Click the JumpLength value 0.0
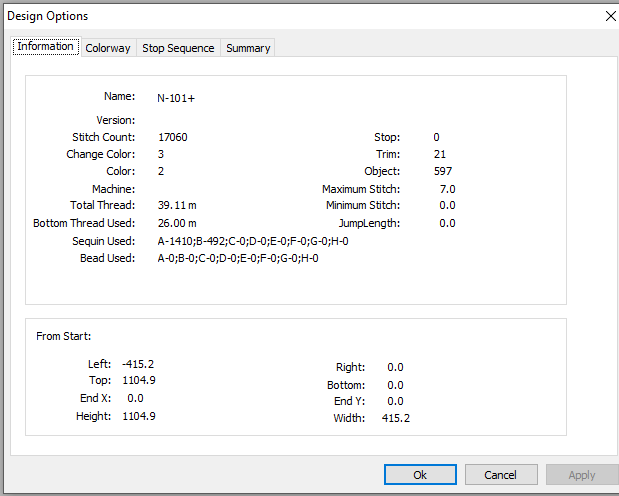Image resolution: width=619 pixels, height=496 pixels. tap(447, 223)
